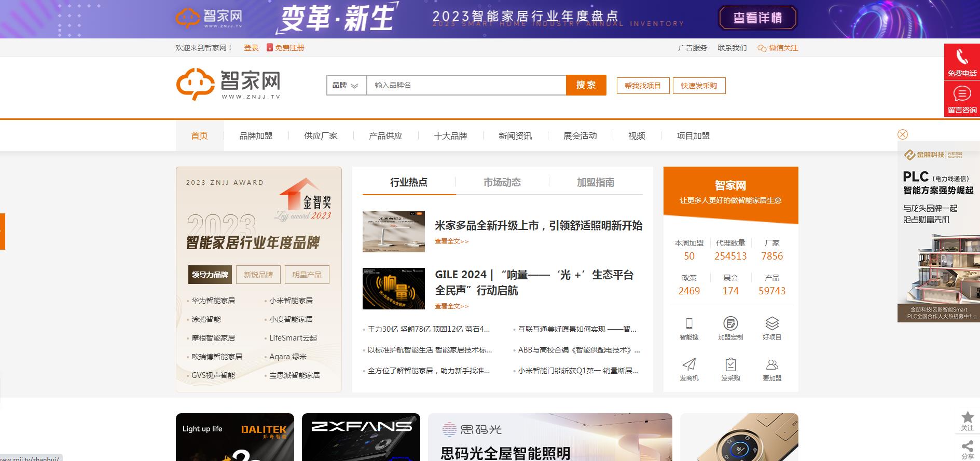Click the 要加盟 people icon
Viewport: 980px width, 461px height.
(x=772, y=364)
